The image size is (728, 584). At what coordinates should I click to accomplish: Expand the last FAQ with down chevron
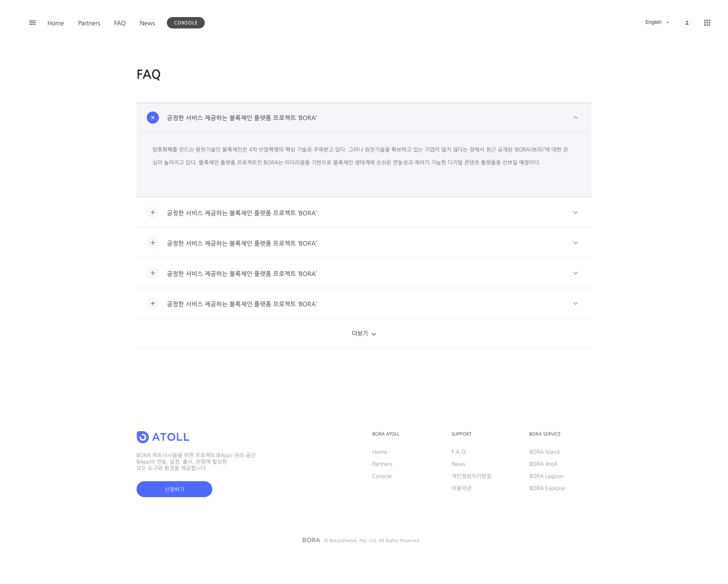(575, 303)
